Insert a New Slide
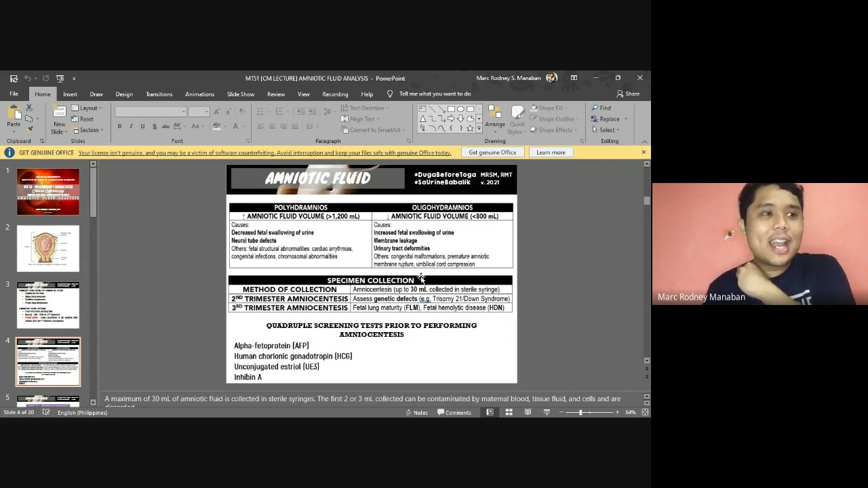868x488 pixels. pos(60,119)
